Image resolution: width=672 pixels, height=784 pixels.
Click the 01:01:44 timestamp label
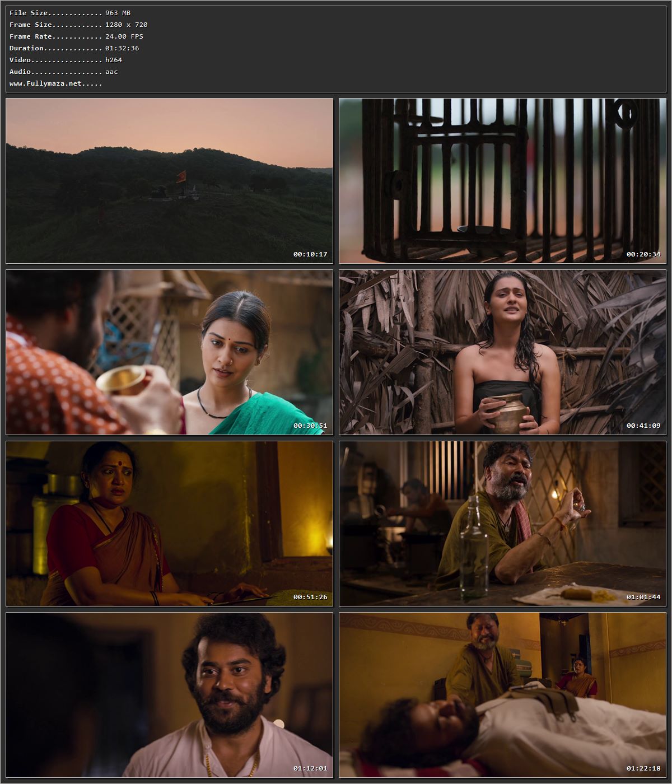pos(643,597)
